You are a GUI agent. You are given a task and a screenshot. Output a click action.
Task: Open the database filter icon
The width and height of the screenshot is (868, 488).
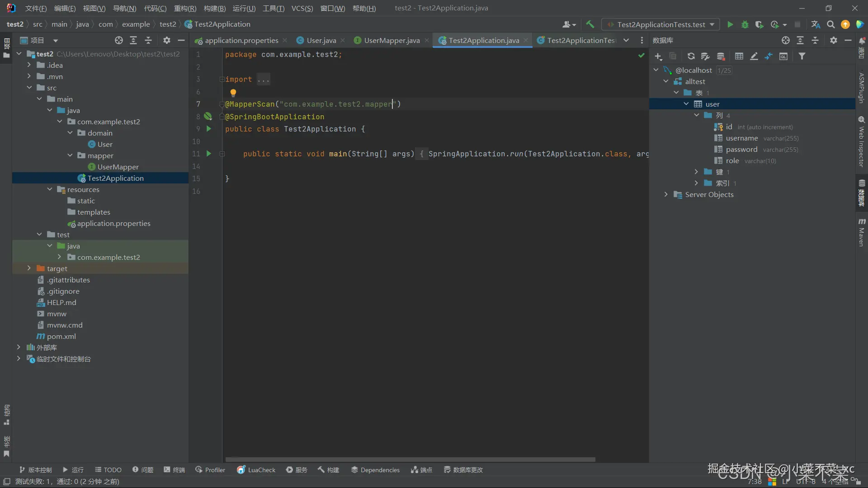tap(802, 56)
